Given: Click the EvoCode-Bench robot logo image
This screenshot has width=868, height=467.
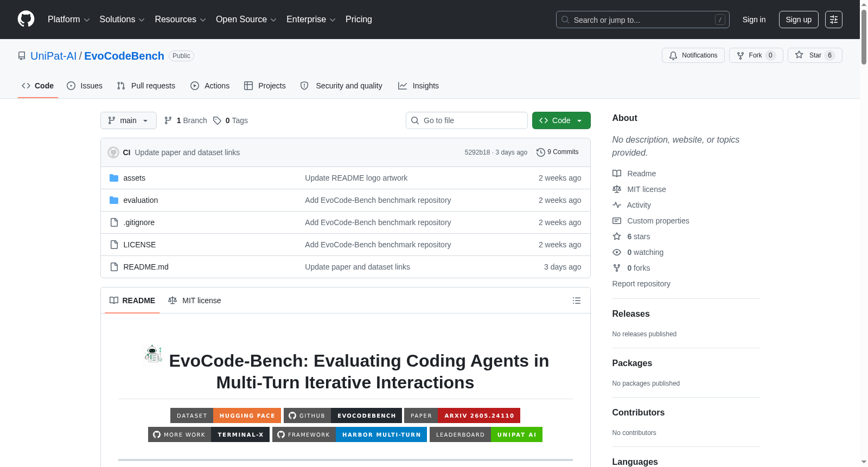Looking at the screenshot, I should (x=153, y=354).
